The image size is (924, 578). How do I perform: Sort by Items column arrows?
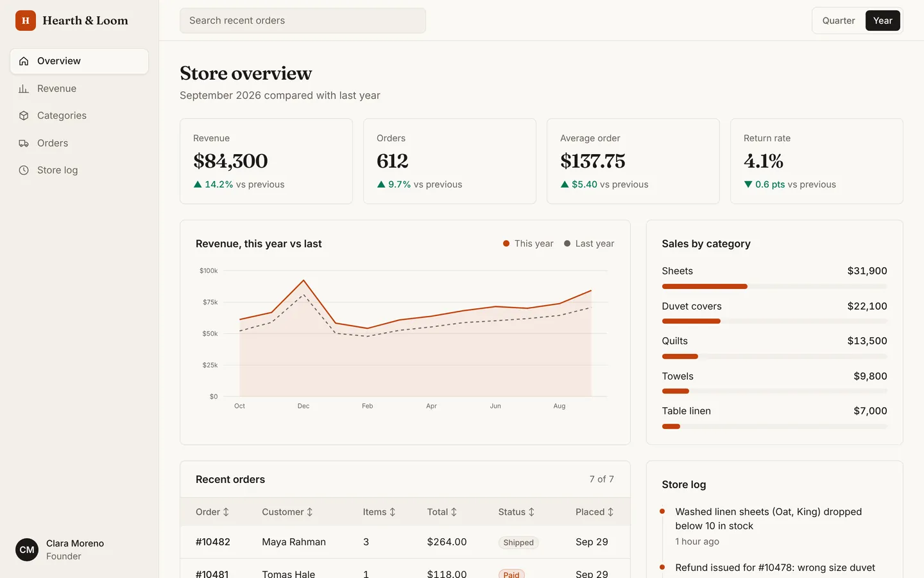(393, 512)
